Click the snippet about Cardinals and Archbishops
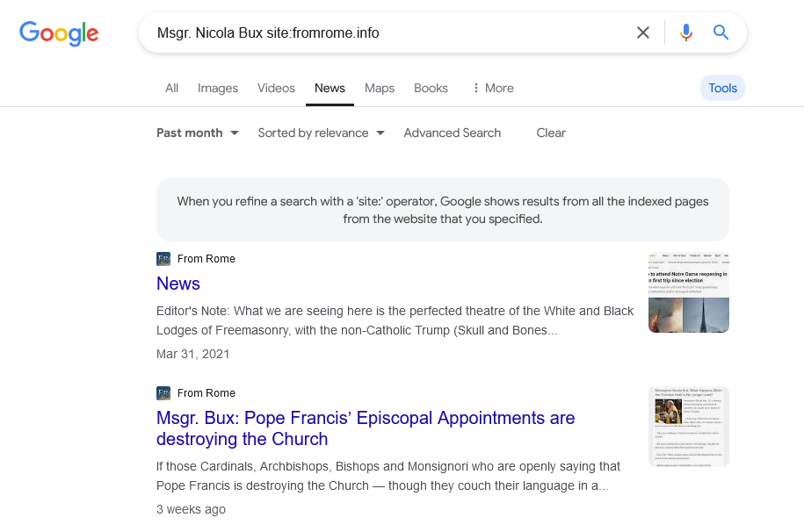Screen dimensions: 804x532 (388, 476)
